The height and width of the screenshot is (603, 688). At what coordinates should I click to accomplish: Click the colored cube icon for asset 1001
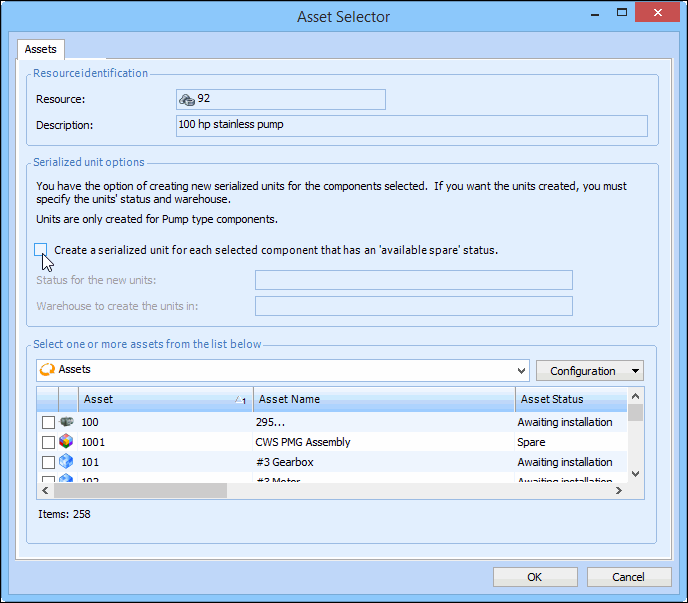(x=67, y=442)
